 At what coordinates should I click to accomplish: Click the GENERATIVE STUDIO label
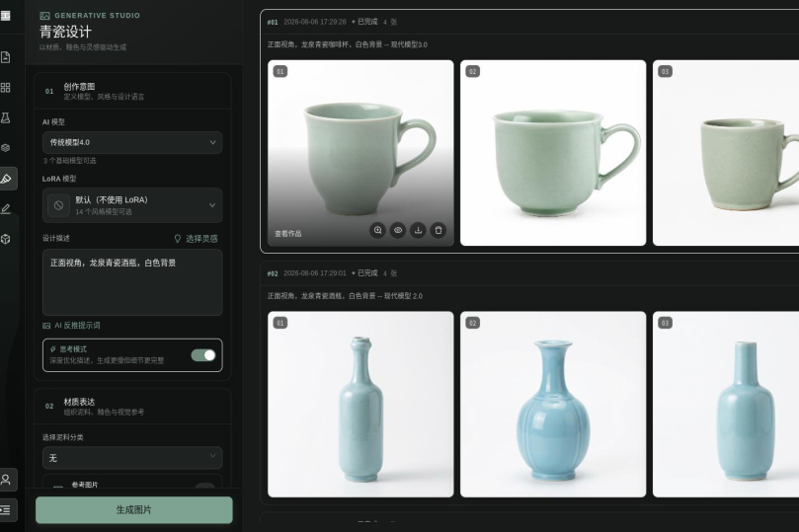[98, 16]
